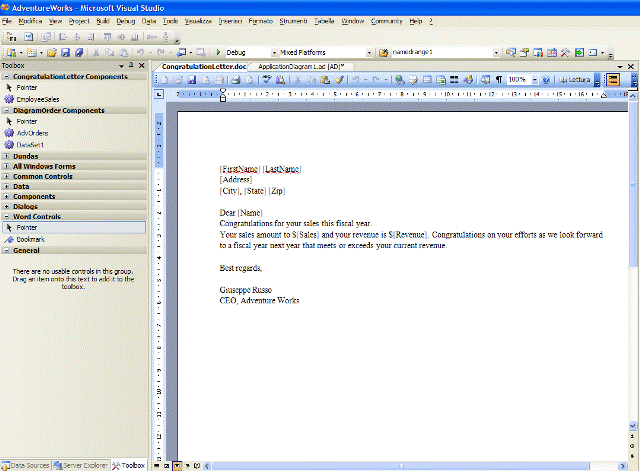Open the File menu
This screenshot has height=471, width=640.
pos(7,21)
